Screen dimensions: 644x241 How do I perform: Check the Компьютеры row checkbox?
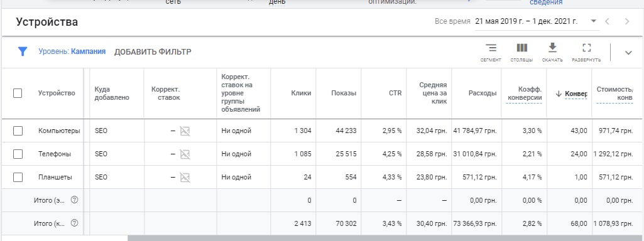click(17, 131)
